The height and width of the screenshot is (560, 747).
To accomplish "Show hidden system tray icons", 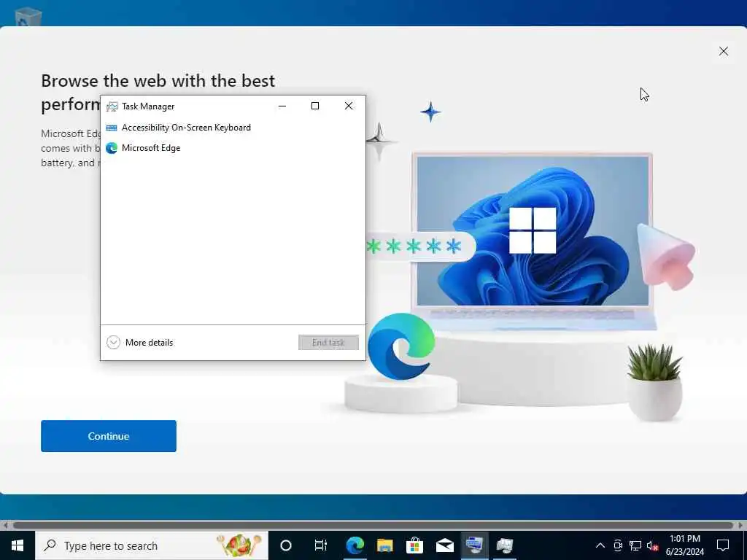I will [600, 545].
